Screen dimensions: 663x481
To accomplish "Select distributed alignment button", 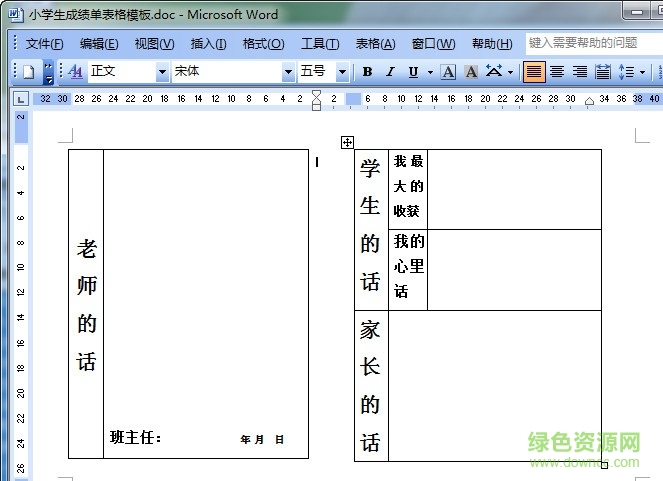I will click(x=603, y=72).
